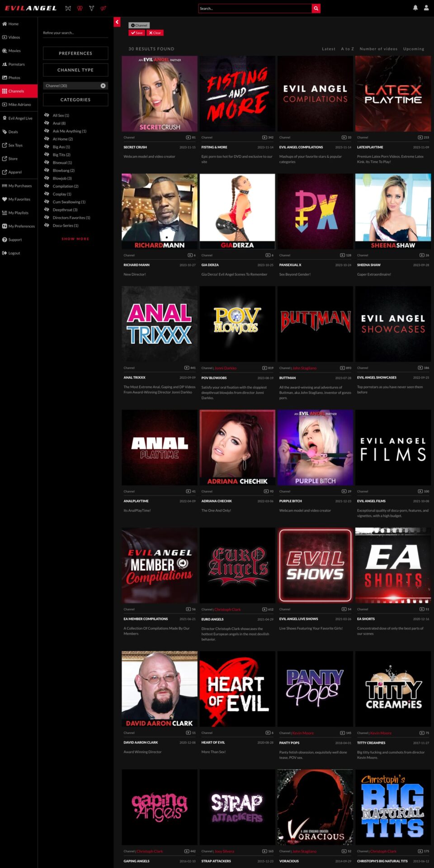Clear the Channel (30) filter with x icon
The width and height of the screenshot is (434, 868).
(103, 85)
